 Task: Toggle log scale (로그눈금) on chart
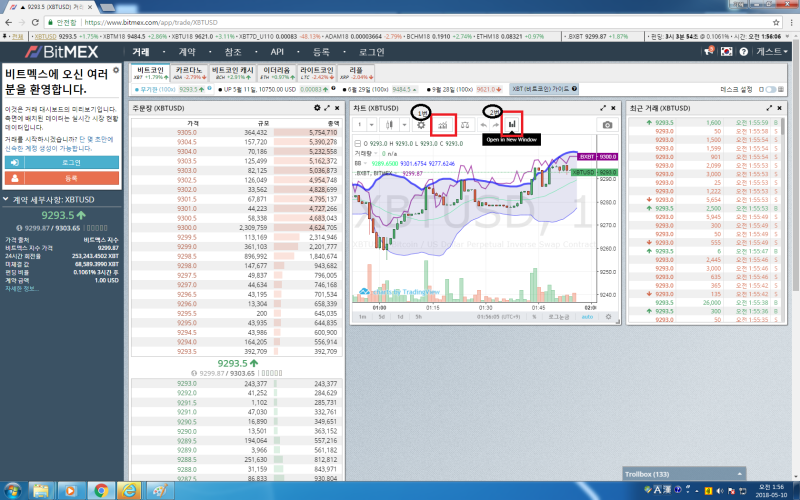(559, 317)
